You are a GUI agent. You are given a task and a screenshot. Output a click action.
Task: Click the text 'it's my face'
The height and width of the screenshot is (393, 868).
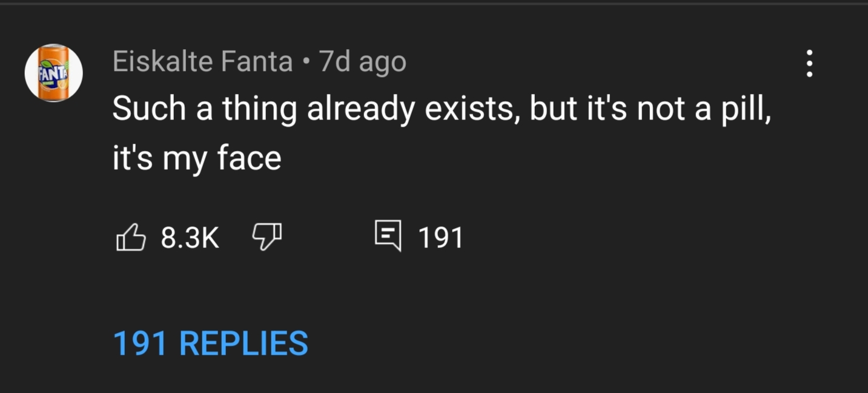(197, 159)
